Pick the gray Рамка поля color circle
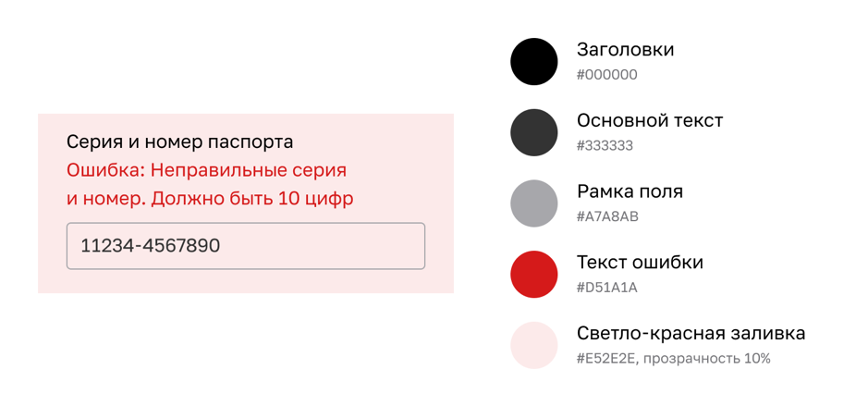The width and height of the screenshot is (868, 406). pos(534,203)
